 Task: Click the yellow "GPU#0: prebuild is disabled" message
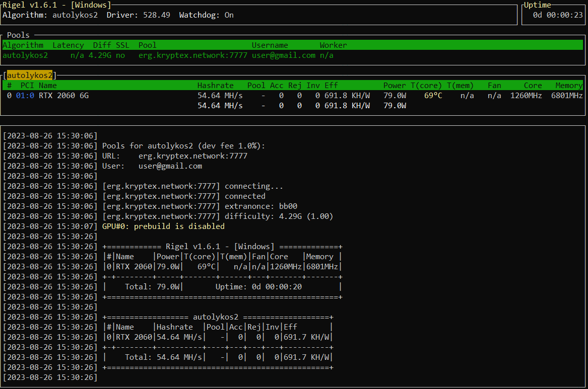(163, 226)
